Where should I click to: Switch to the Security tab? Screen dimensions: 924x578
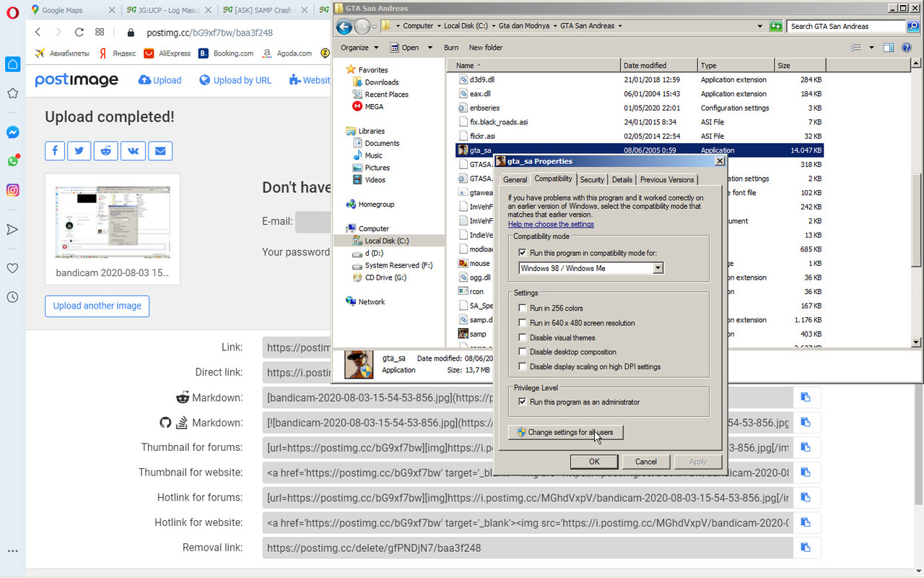592,180
